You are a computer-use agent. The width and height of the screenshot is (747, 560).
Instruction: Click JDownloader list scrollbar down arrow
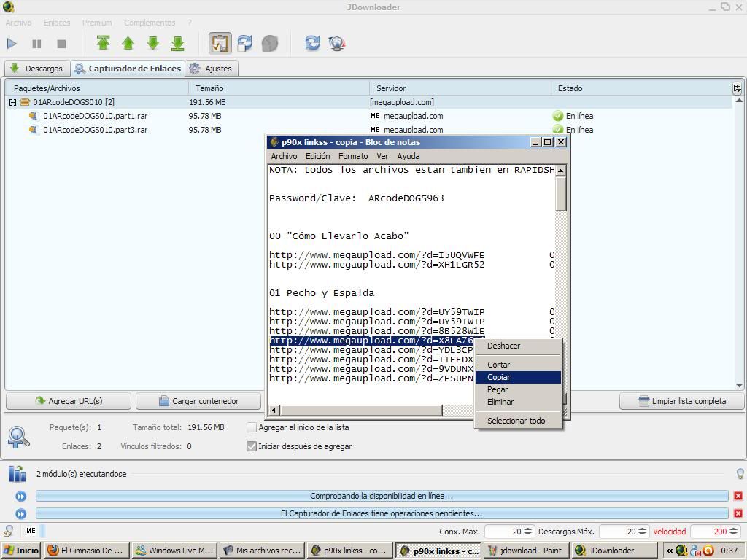(x=739, y=385)
